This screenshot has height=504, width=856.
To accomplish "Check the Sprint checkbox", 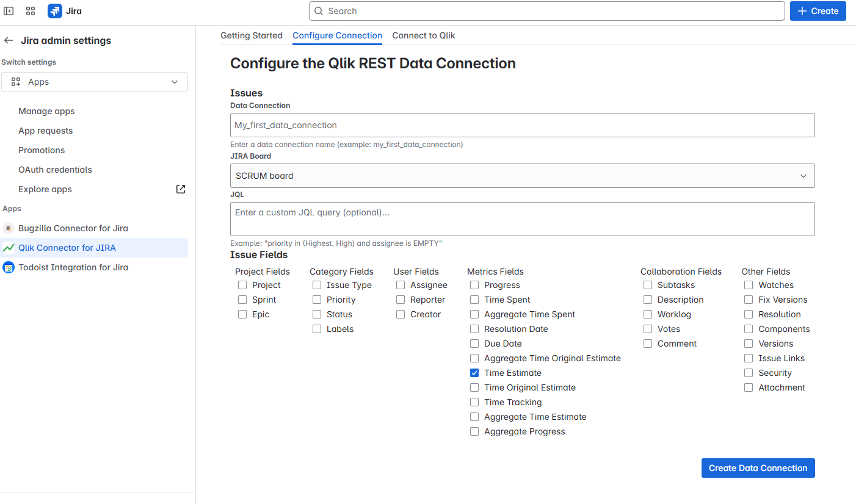I will tap(242, 300).
